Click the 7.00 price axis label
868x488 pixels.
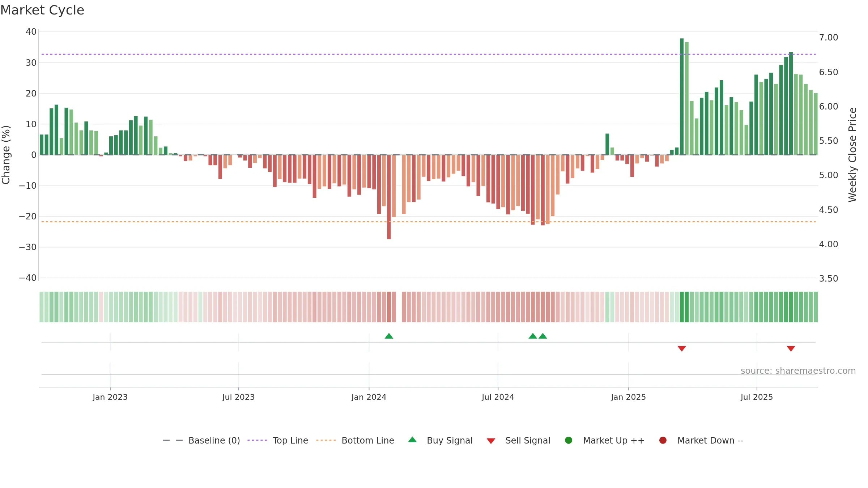point(829,38)
